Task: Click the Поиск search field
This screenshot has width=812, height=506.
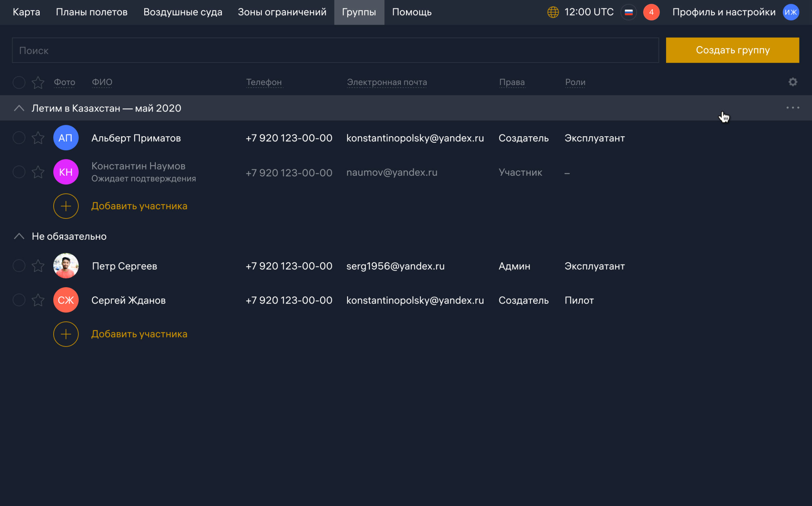Action: click(x=335, y=50)
